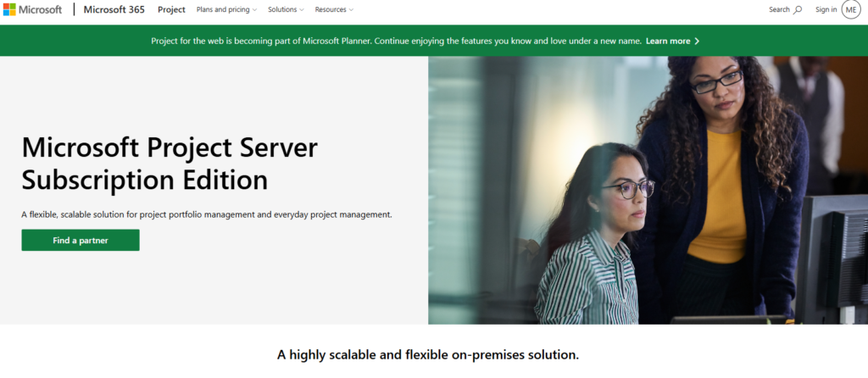
Task: Follow the Learn more link in banner
Action: tap(668, 41)
